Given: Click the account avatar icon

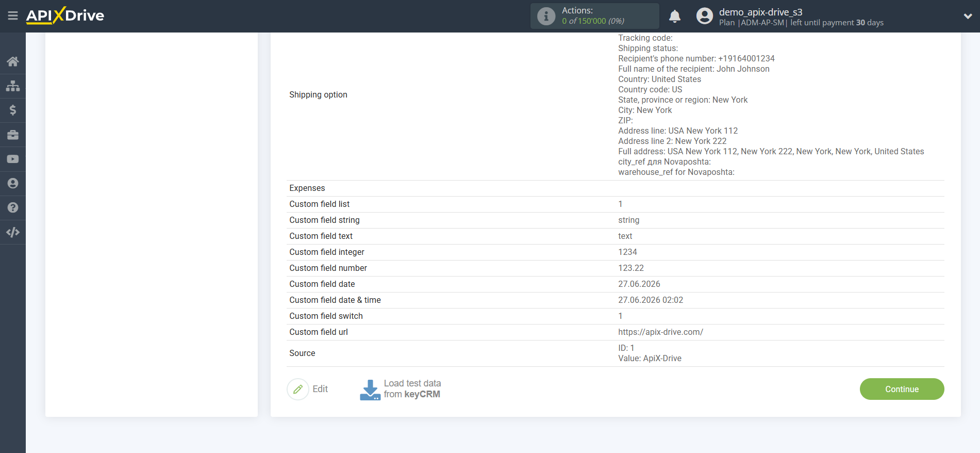Looking at the screenshot, I should coord(705,16).
